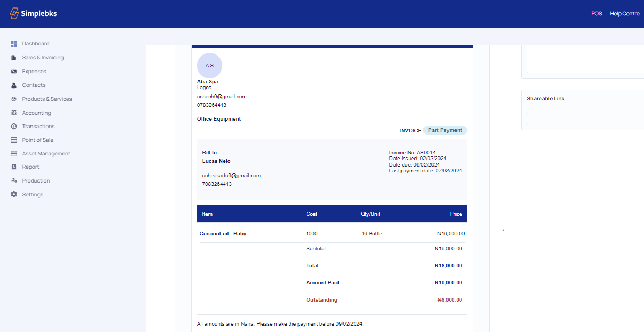Image resolution: width=644 pixels, height=332 pixels.
Task: Go to Sales & Invoicing
Action: [43, 58]
